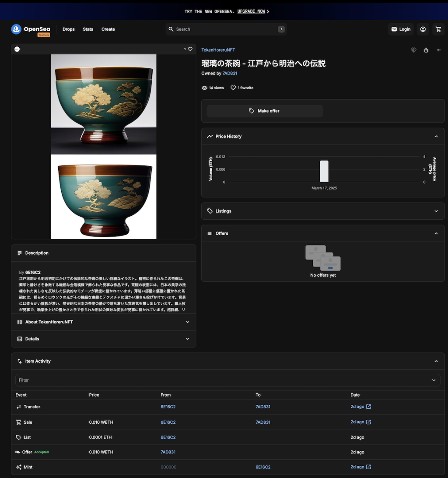Click the OpenSea logo
Viewport: 448px width, 478px height.
31,29
